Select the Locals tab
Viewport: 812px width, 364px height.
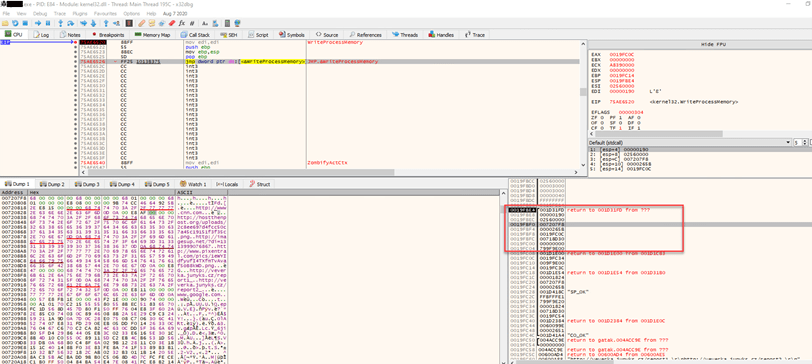pos(227,184)
